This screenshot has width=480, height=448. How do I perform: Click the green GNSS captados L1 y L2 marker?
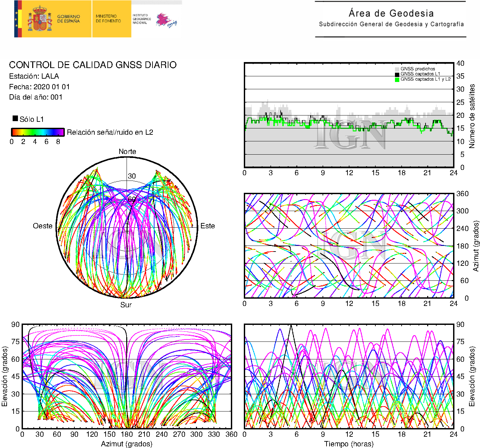(x=397, y=79)
